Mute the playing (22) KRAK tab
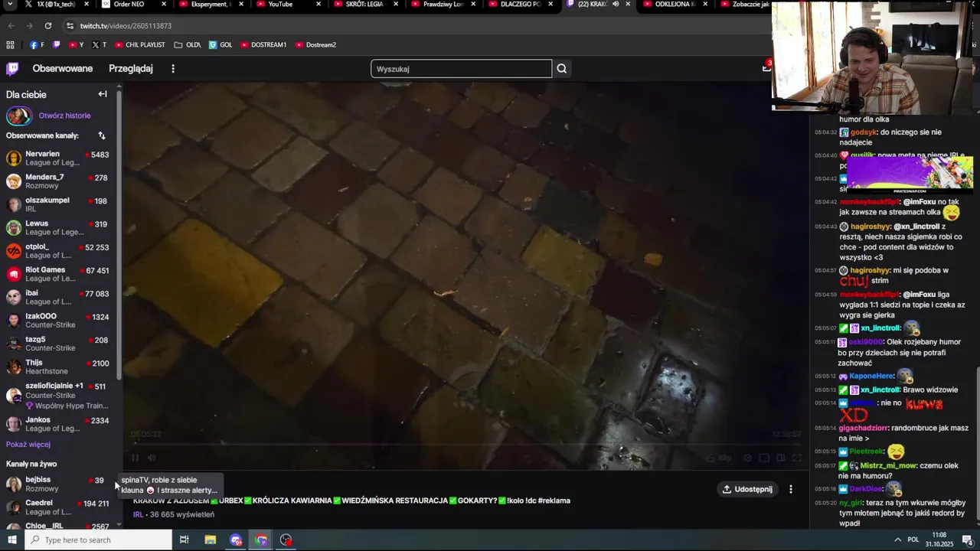Viewport: 980px width, 551px height. pyautogui.click(x=616, y=5)
